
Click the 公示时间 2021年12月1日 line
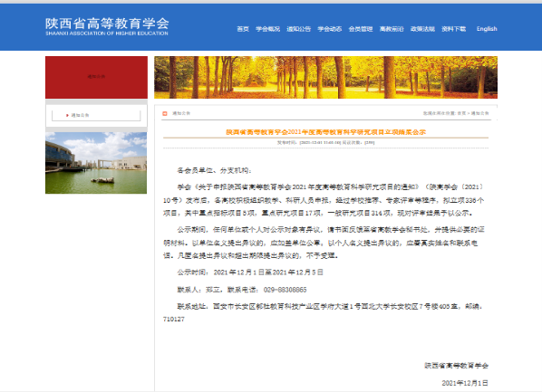[250, 272]
